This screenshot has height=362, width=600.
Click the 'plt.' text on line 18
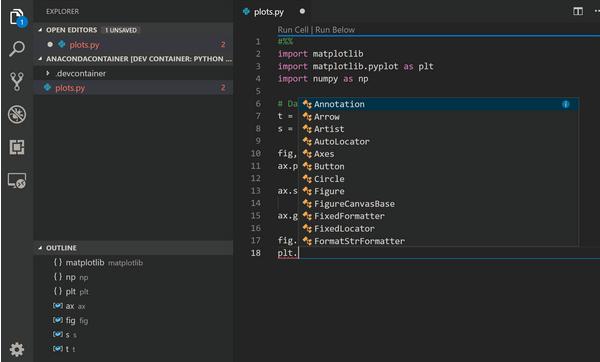(287, 253)
